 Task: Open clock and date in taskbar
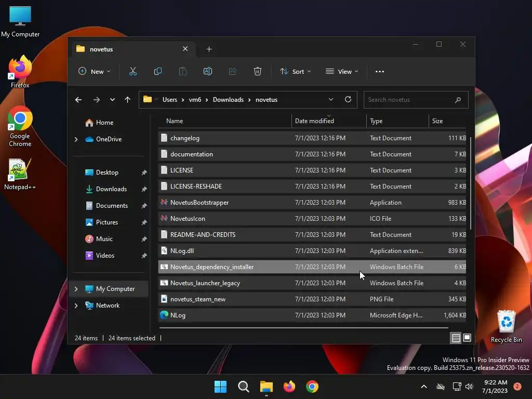click(x=495, y=387)
